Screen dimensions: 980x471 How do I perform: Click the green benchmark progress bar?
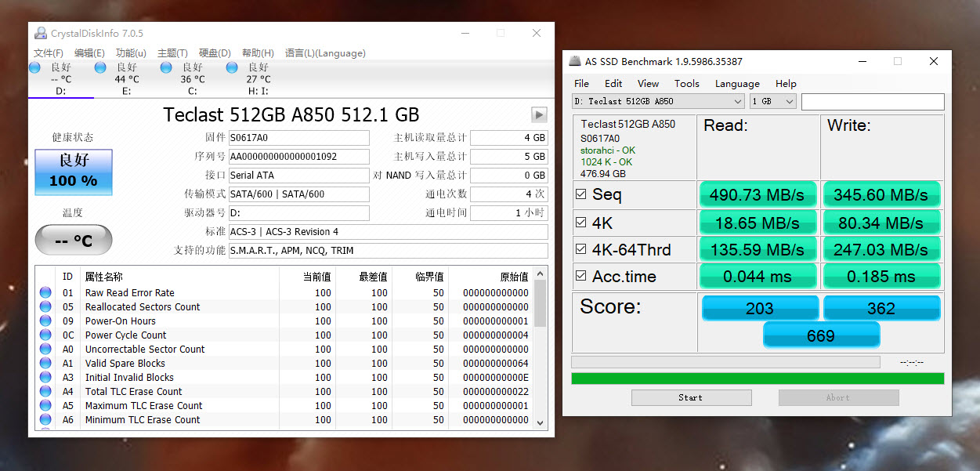(758, 379)
